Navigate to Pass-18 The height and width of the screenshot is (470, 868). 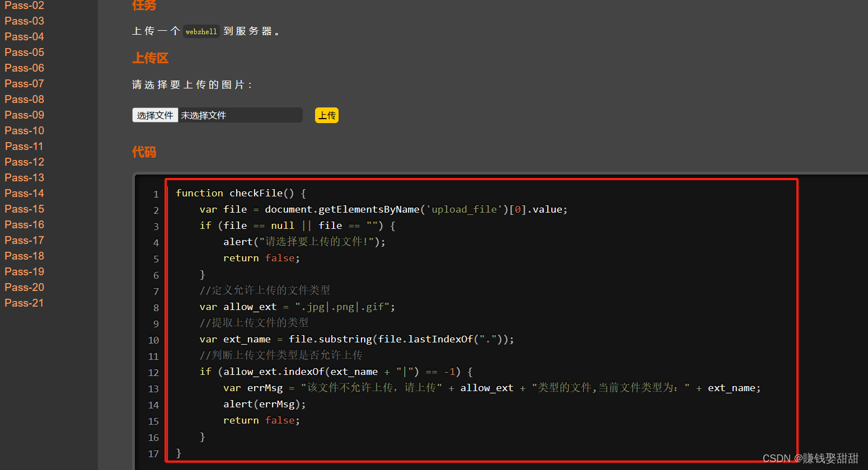click(25, 256)
